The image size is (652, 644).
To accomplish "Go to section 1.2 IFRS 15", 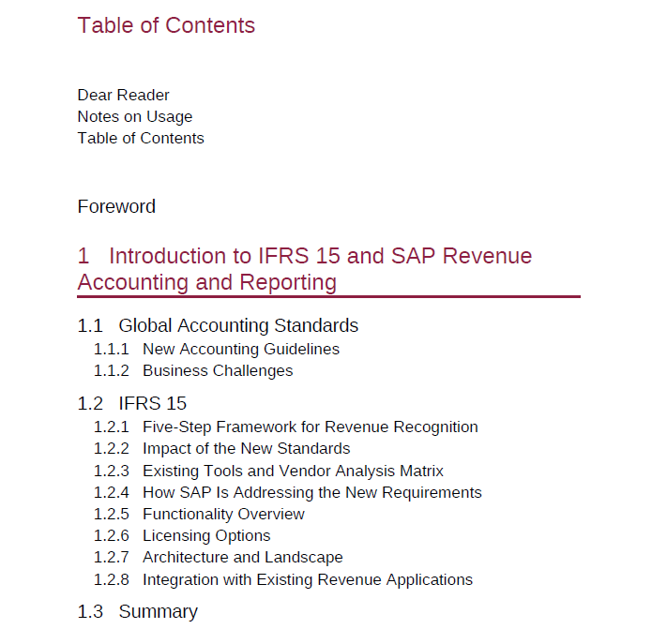I will pos(132,403).
